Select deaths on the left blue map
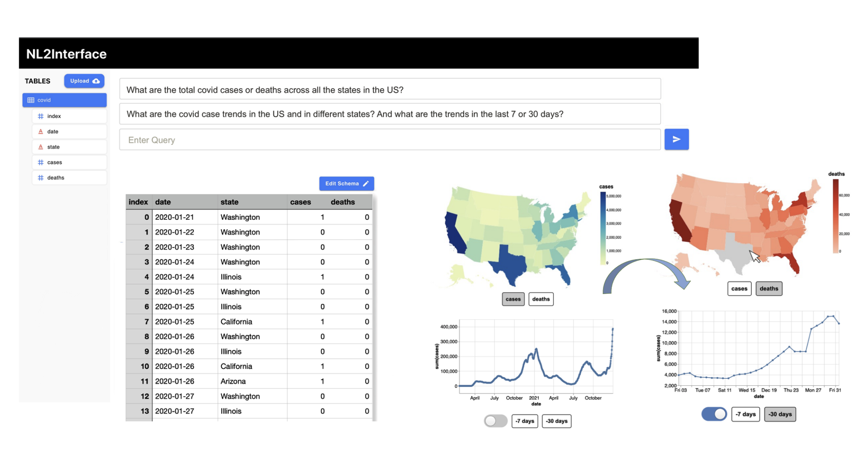Screen dimensions: 868x462 pyautogui.click(x=541, y=299)
